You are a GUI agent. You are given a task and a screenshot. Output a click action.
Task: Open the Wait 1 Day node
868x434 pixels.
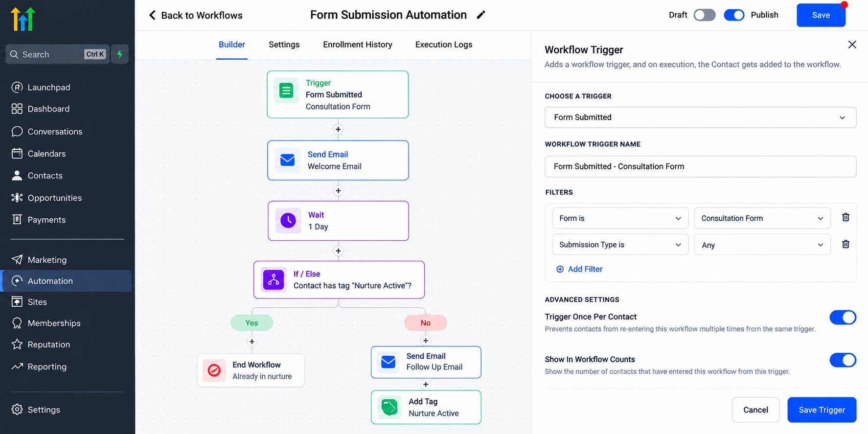338,221
